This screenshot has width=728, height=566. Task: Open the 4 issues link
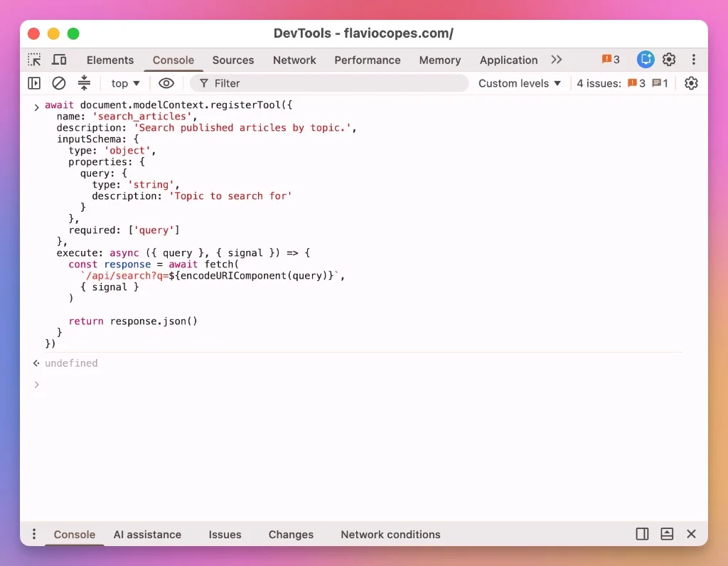pos(622,84)
